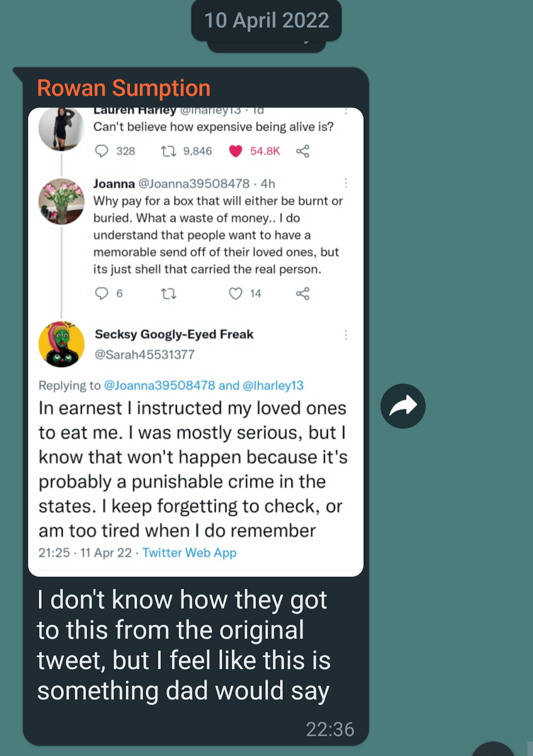Tap the 10 April 2022 date badge
The height and width of the screenshot is (756, 533).
click(266, 21)
